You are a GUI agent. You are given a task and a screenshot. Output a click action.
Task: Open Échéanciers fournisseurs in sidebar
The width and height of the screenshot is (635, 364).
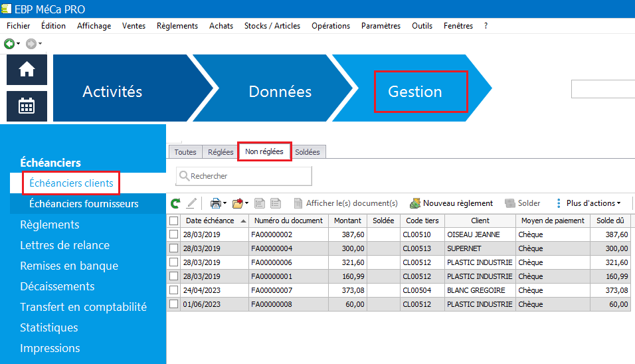click(84, 203)
